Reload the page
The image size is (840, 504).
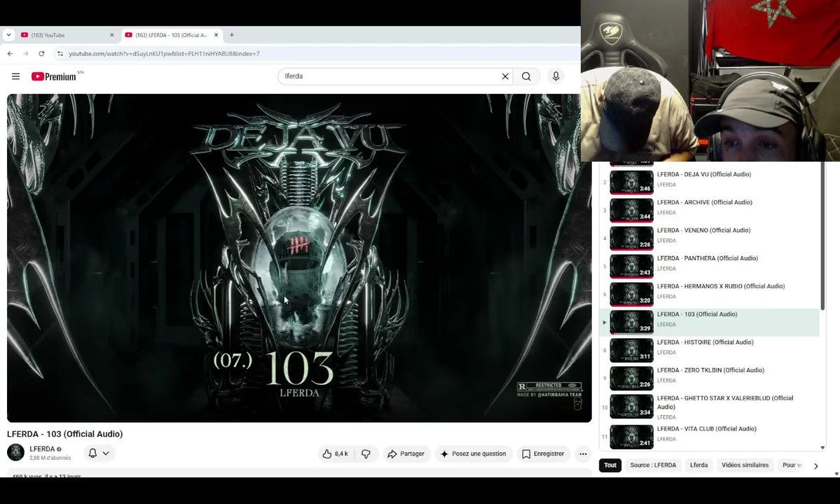click(41, 53)
